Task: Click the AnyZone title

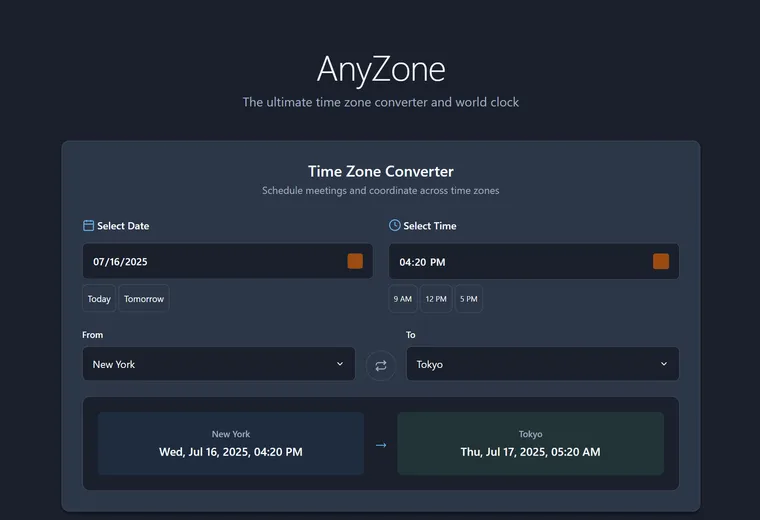Action: point(381,69)
